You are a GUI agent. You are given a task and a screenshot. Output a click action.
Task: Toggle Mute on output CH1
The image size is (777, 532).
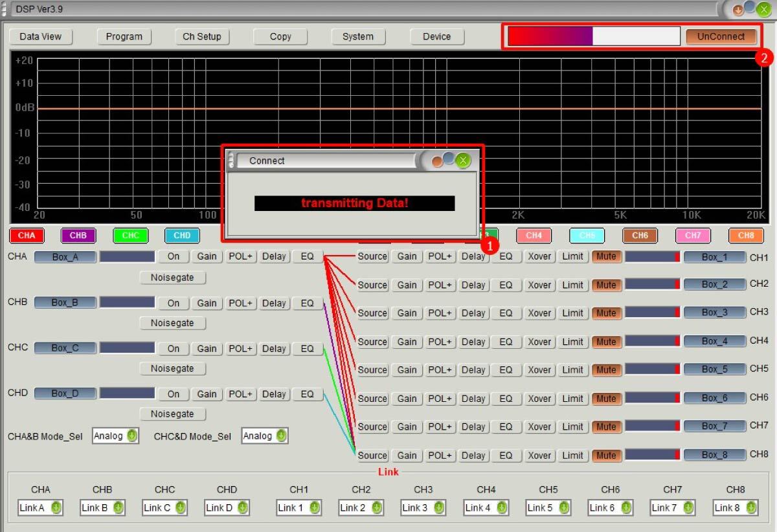pos(606,256)
